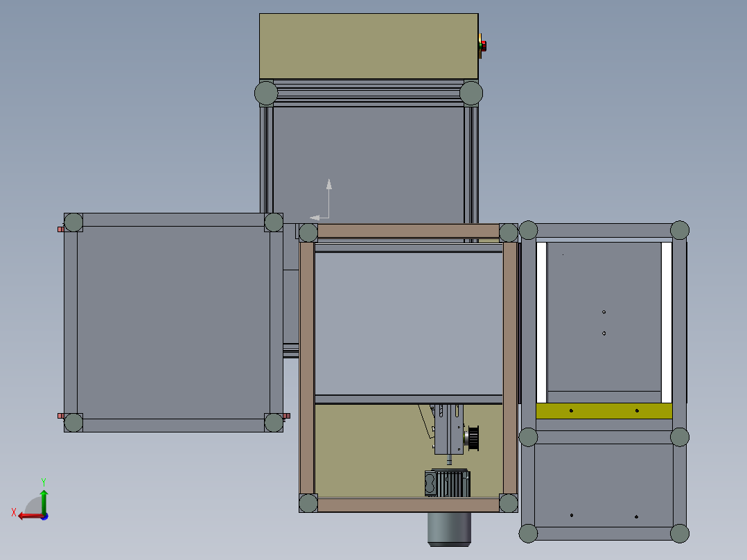Select the yellow crossbar with two holes
Image resolution: width=747 pixels, height=560 pixels.
[604, 411]
